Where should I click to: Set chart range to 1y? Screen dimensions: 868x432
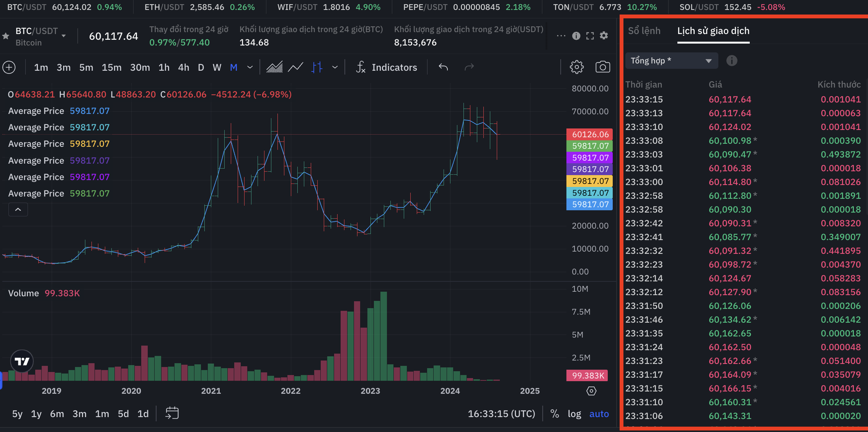[x=36, y=414]
